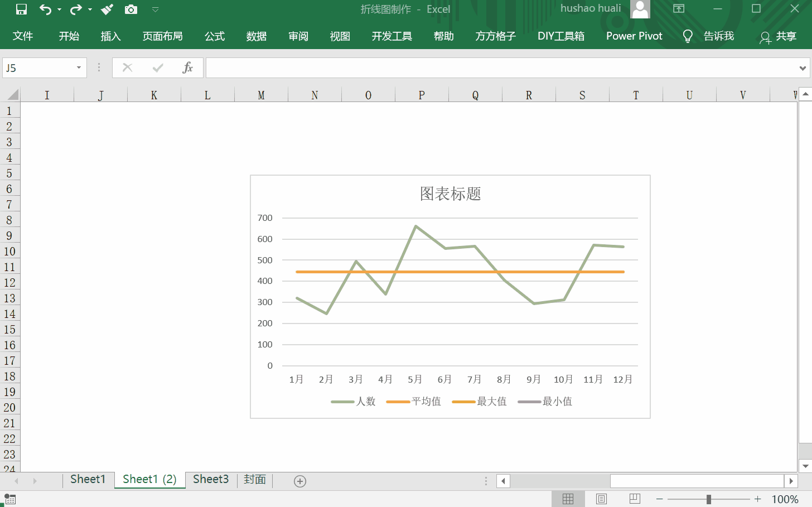
Task: Click the Undo arrow icon
Action: 45,9
